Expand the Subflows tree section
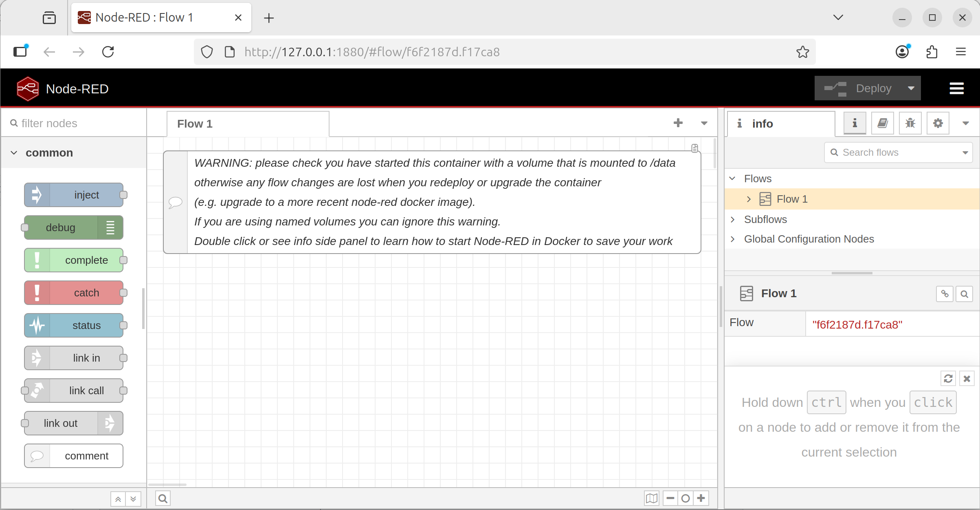This screenshot has width=980, height=510. tap(733, 219)
